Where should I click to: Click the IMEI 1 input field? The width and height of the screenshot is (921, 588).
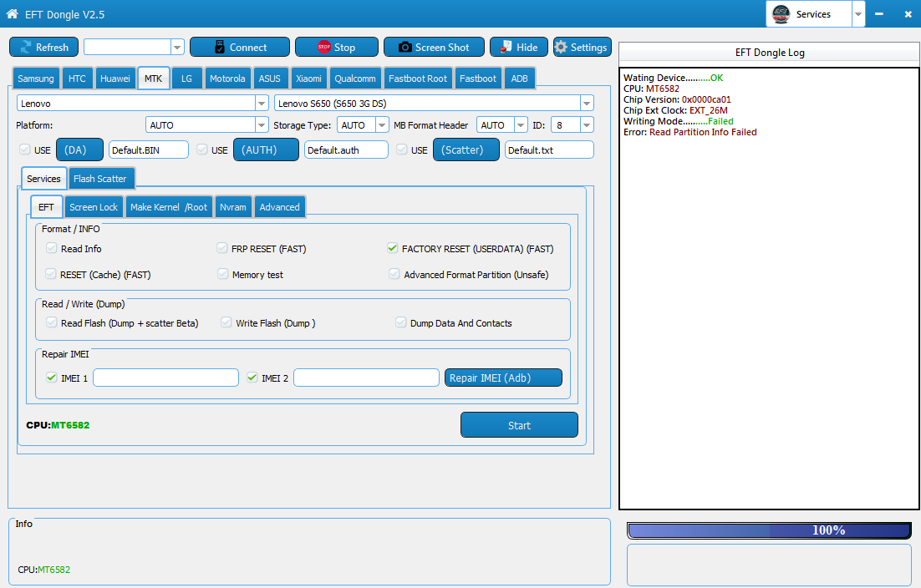click(x=165, y=378)
